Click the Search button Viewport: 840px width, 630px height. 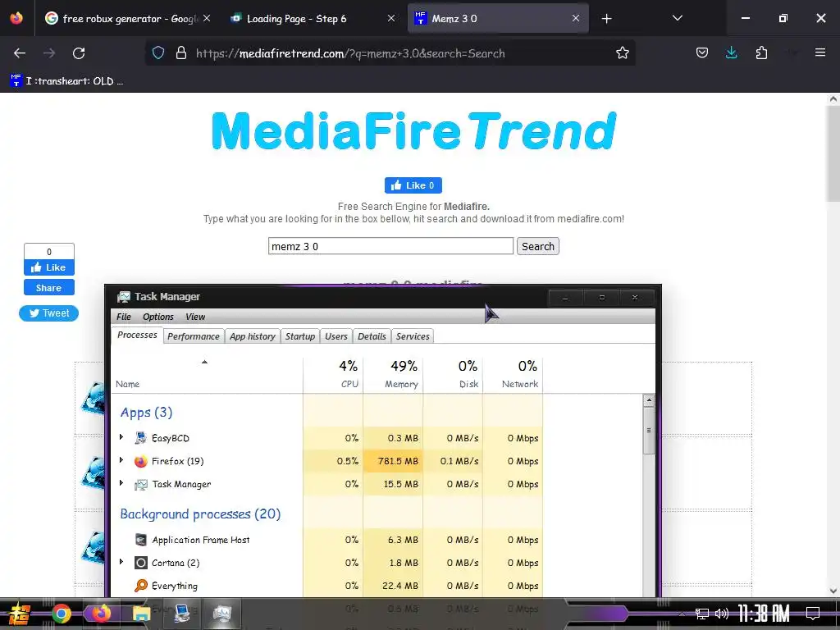[538, 246]
